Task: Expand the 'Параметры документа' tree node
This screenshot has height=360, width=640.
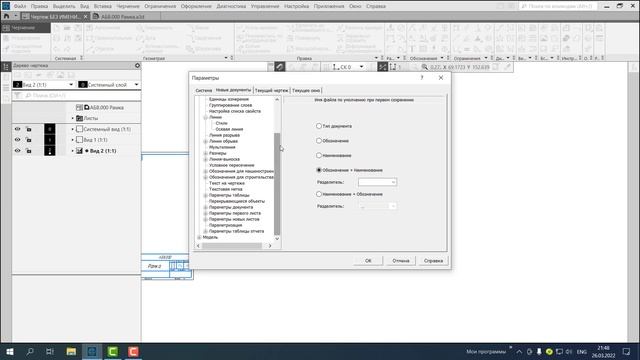Action: [206, 207]
